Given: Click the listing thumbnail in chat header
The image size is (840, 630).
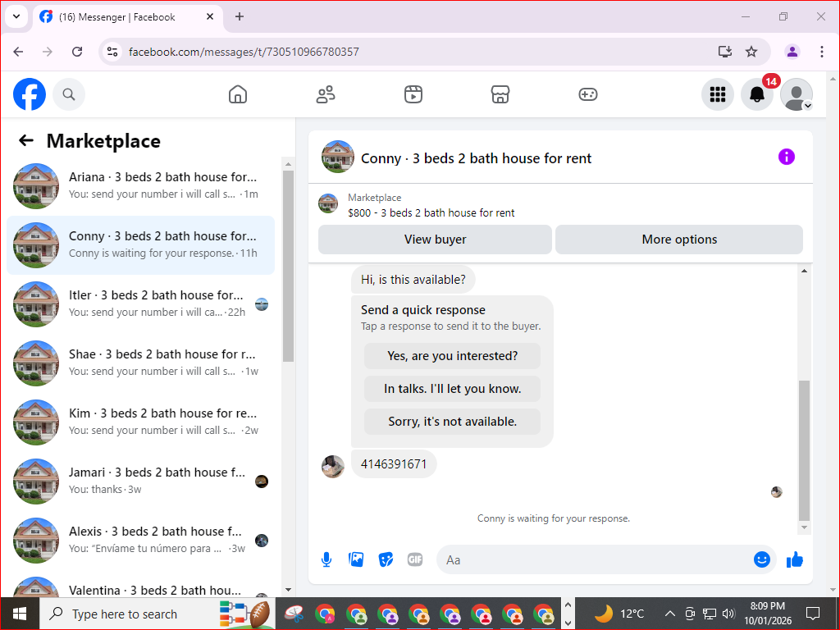Looking at the screenshot, I should [338, 157].
